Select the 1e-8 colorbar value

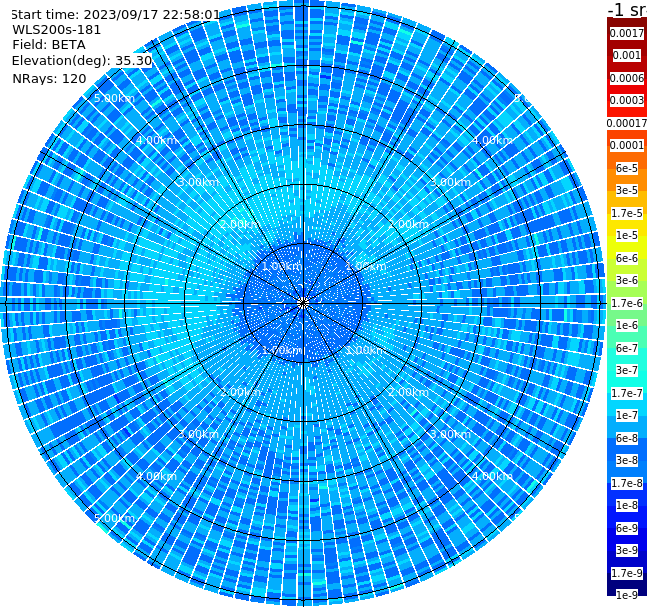click(x=627, y=505)
